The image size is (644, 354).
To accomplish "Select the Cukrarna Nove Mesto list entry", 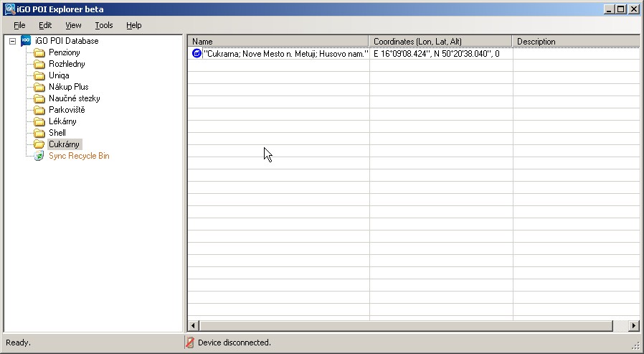I will coord(285,54).
